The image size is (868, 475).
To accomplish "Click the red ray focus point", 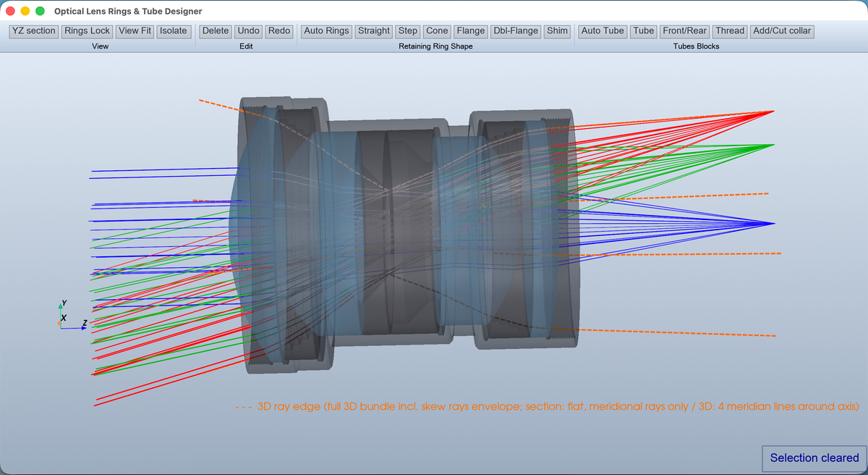I will 773,112.
